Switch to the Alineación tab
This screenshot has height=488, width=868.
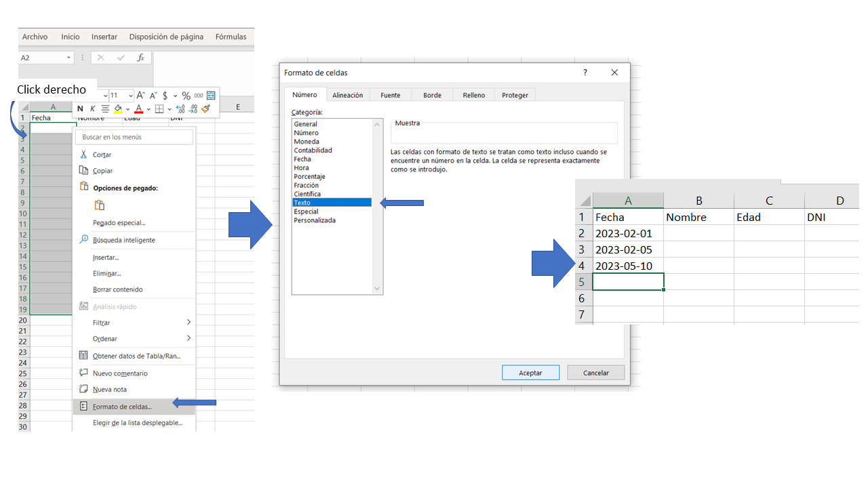coord(347,96)
